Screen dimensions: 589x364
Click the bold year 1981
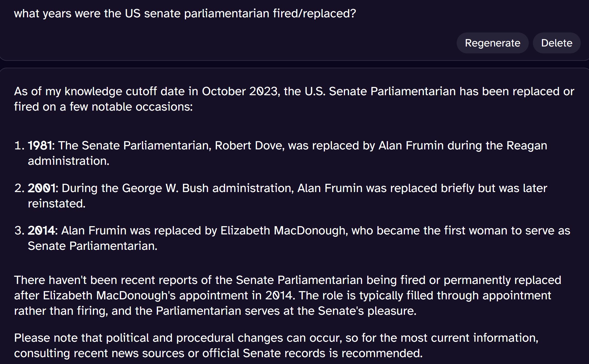click(x=40, y=146)
